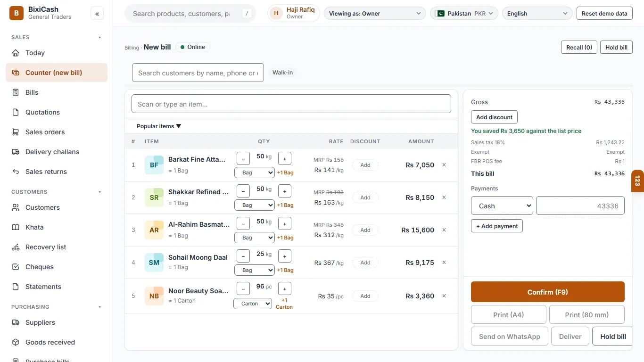Open the English language dropdown
This screenshot has height=362, width=644.
[x=537, y=14]
